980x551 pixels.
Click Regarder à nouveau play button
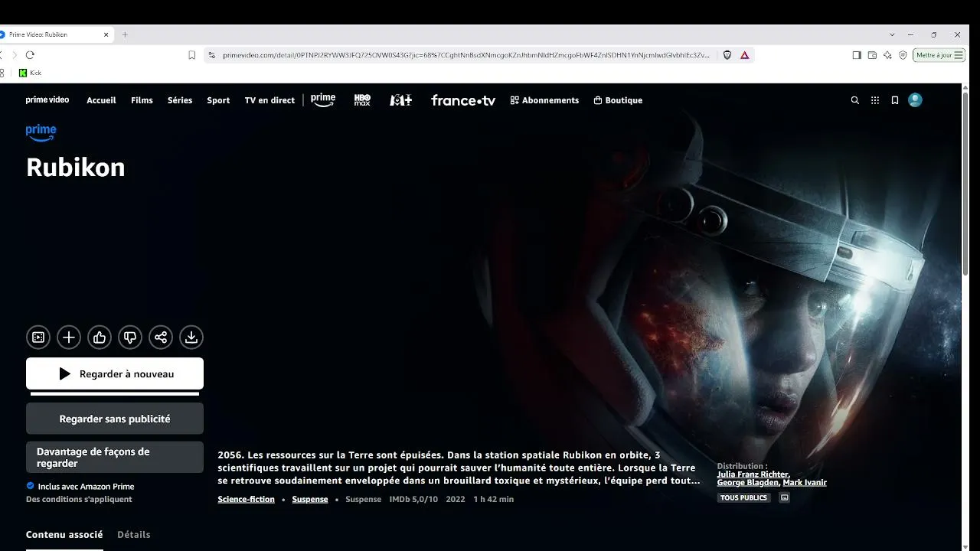click(x=115, y=373)
